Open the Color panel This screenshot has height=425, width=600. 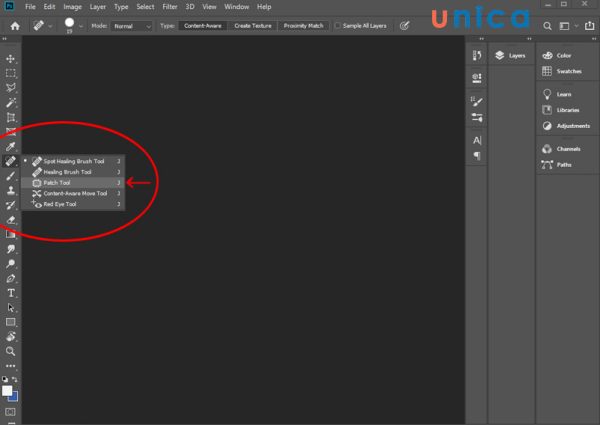(x=557, y=55)
